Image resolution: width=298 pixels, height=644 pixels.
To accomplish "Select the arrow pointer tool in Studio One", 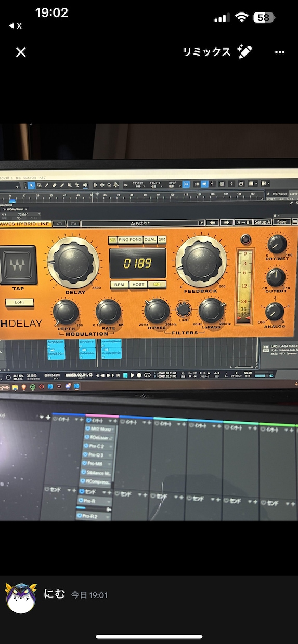I will point(32,184).
